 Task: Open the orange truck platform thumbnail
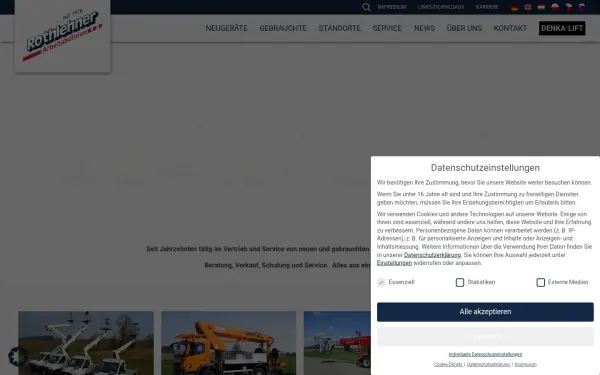click(x=228, y=343)
